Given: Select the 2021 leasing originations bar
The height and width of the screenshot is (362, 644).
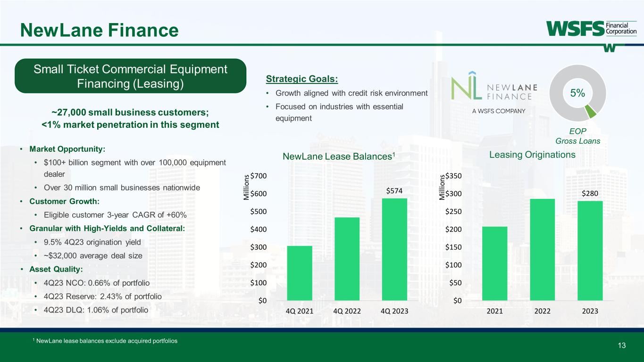Looking at the screenshot, I should coord(494,263).
